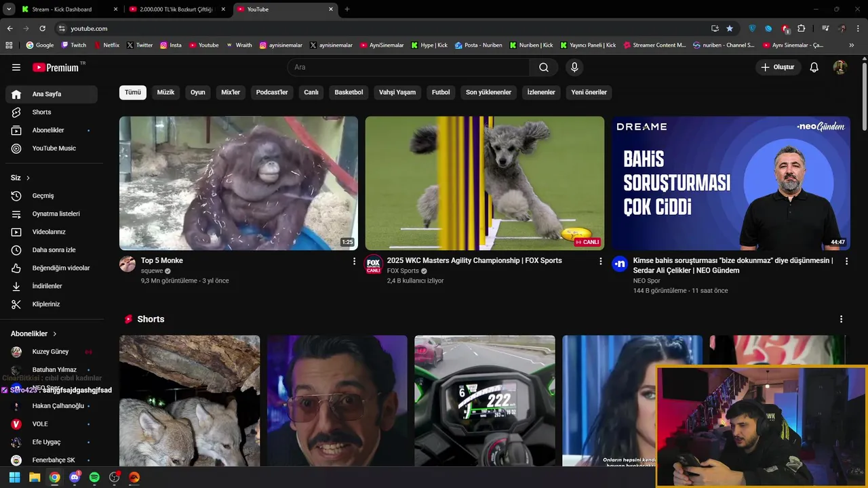Select the Son yüklenenler filter chip
The height and width of the screenshot is (488, 868).
pos(488,92)
